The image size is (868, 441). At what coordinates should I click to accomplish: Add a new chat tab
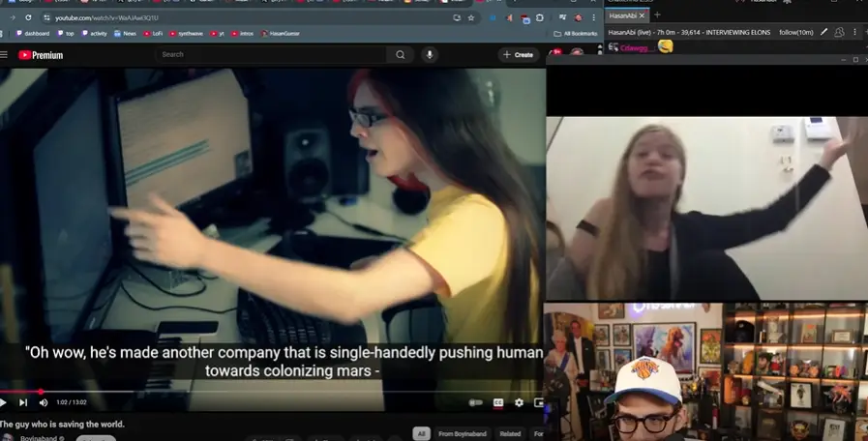click(x=657, y=15)
